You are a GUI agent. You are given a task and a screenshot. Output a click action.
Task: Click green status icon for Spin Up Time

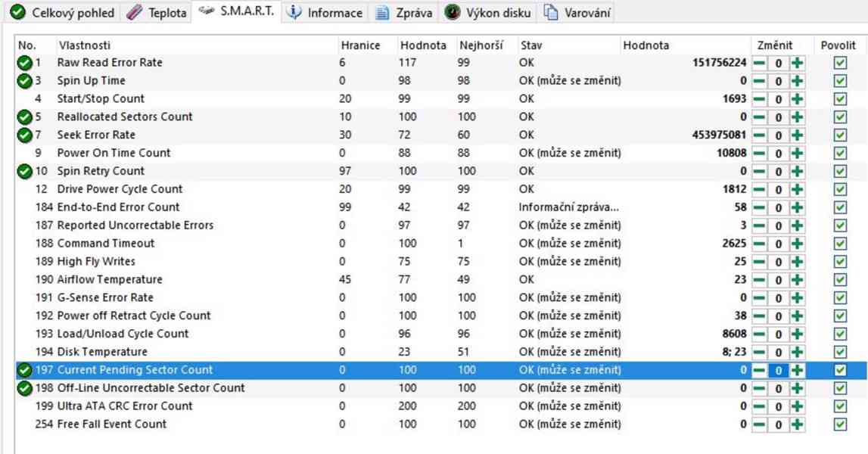coord(24,82)
